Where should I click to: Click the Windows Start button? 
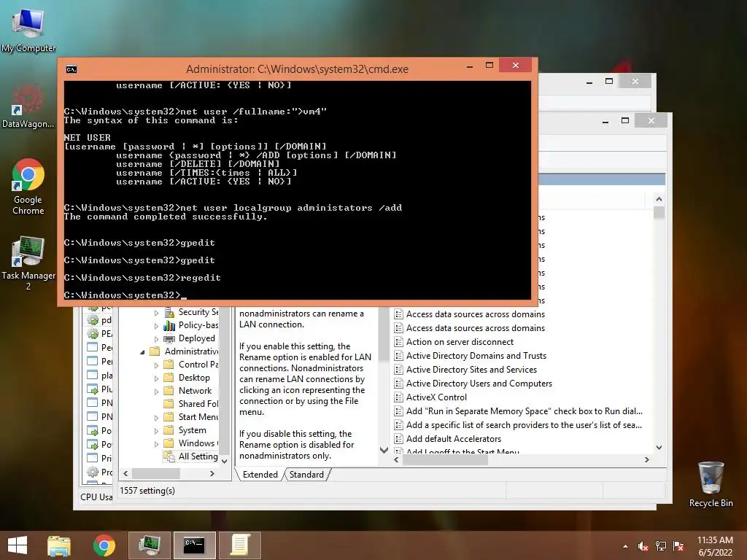[x=18, y=545]
